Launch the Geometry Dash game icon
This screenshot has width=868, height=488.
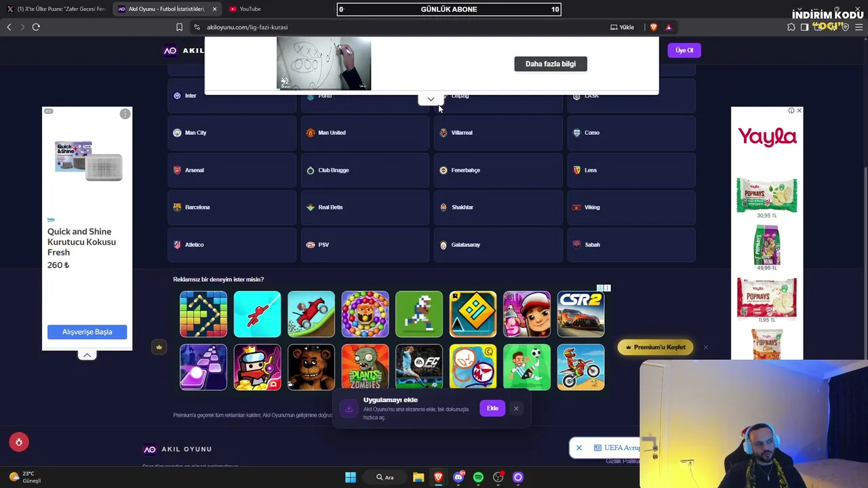click(x=473, y=314)
